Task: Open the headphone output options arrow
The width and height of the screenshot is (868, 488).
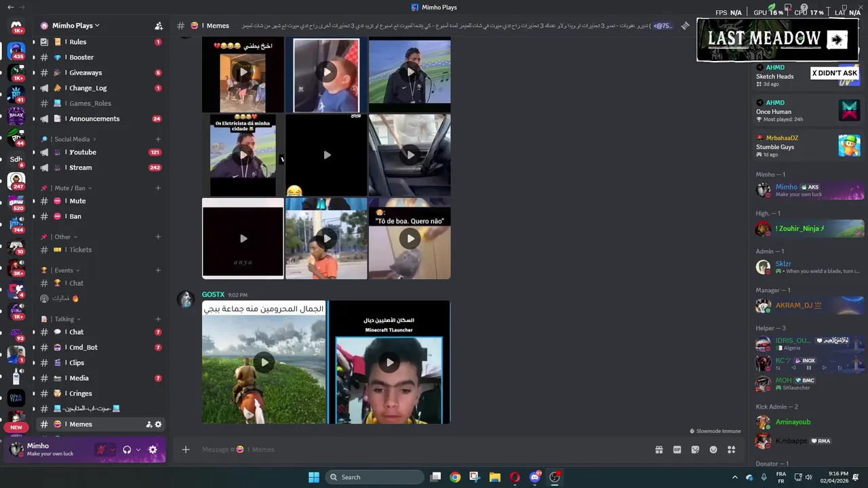Action: pyautogui.click(x=138, y=449)
